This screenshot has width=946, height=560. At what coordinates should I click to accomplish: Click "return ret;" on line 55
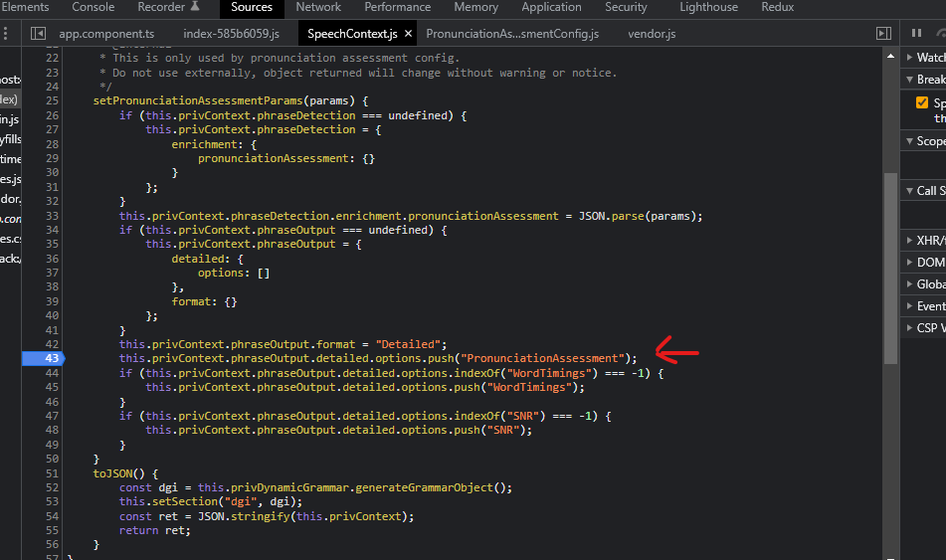(x=155, y=530)
